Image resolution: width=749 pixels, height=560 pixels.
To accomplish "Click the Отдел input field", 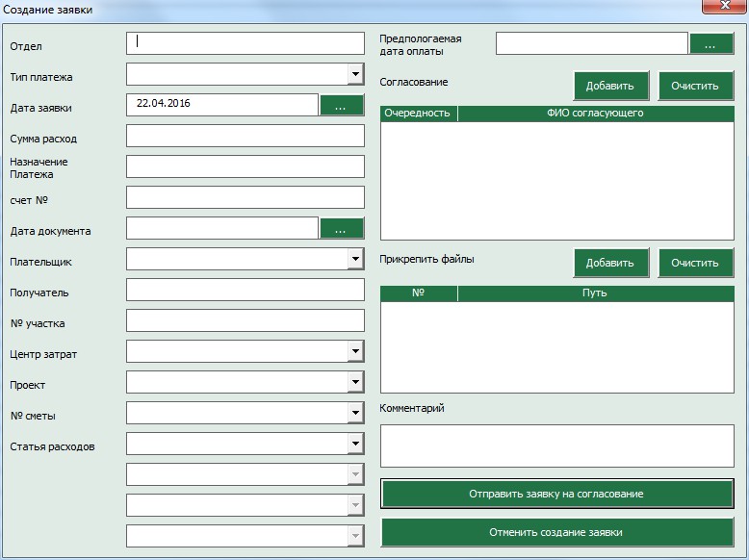I will click(245, 43).
